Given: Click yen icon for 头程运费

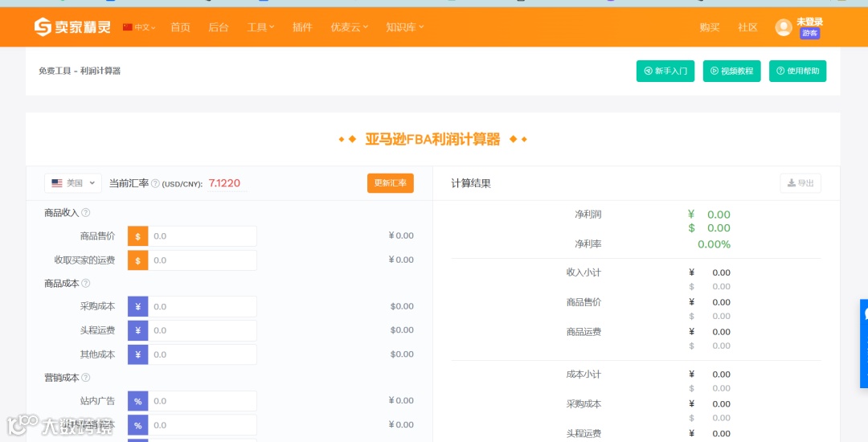Looking at the screenshot, I should [138, 330].
